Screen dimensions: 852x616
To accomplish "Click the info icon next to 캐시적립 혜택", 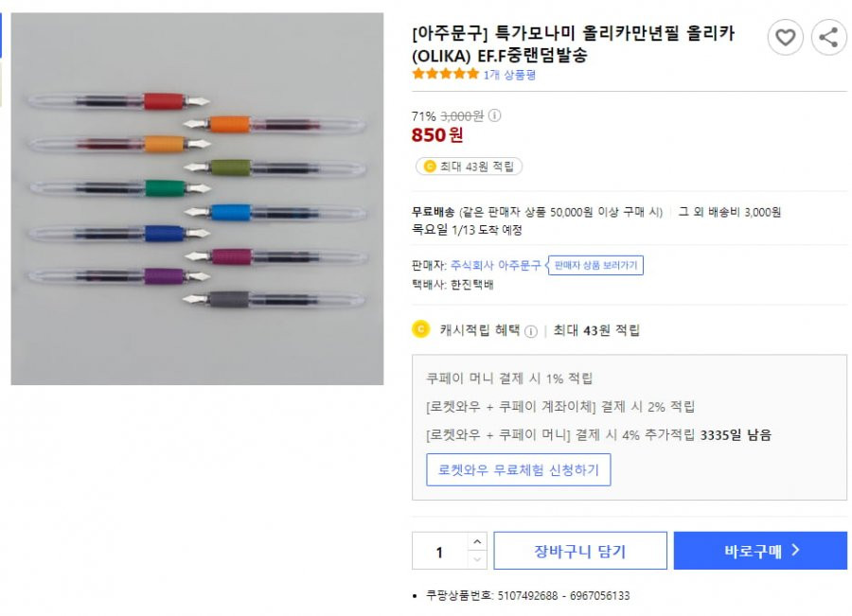I will 531,331.
